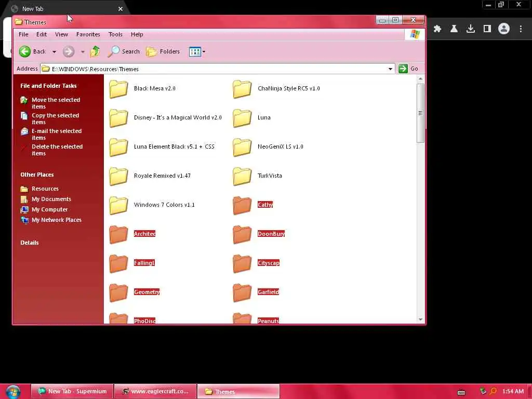Open Resources in Other Places

point(45,189)
